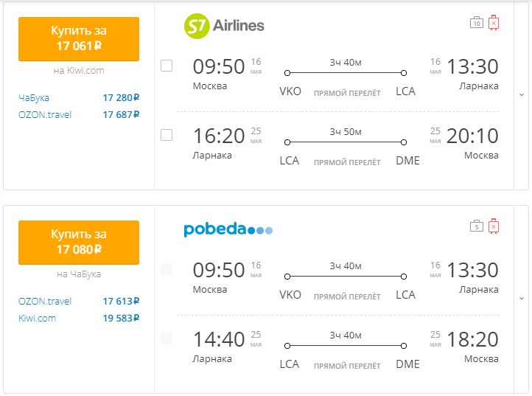Click the 5 kg hand luggage icon
Viewport: 532px width, 396px height.
tap(476, 226)
